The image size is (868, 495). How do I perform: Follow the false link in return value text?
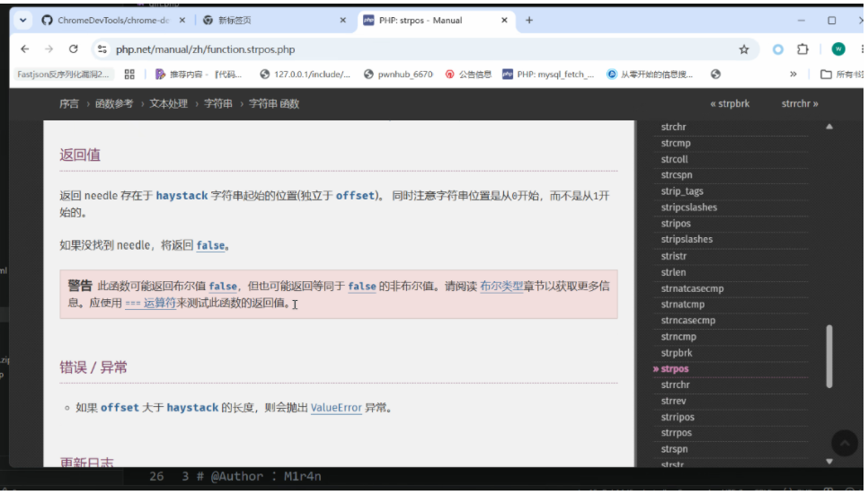coord(210,245)
